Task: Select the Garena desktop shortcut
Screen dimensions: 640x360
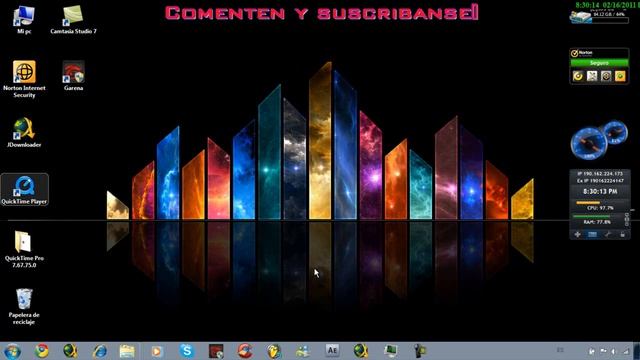Action: click(x=73, y=76)
